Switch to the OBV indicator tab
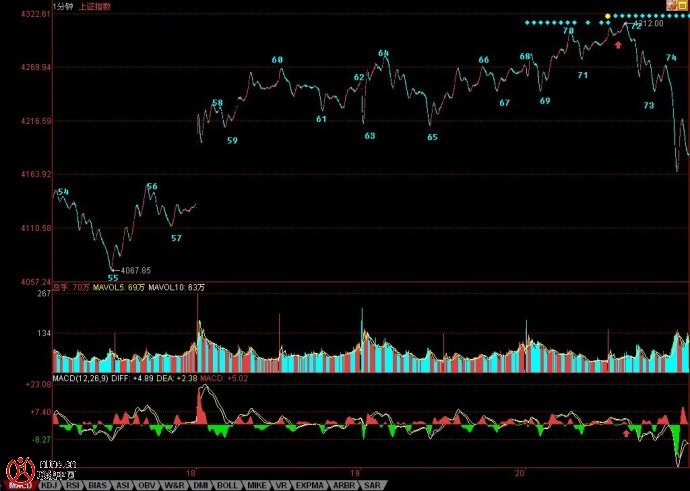The image size is (690, 491). click(x=146, y=485)
